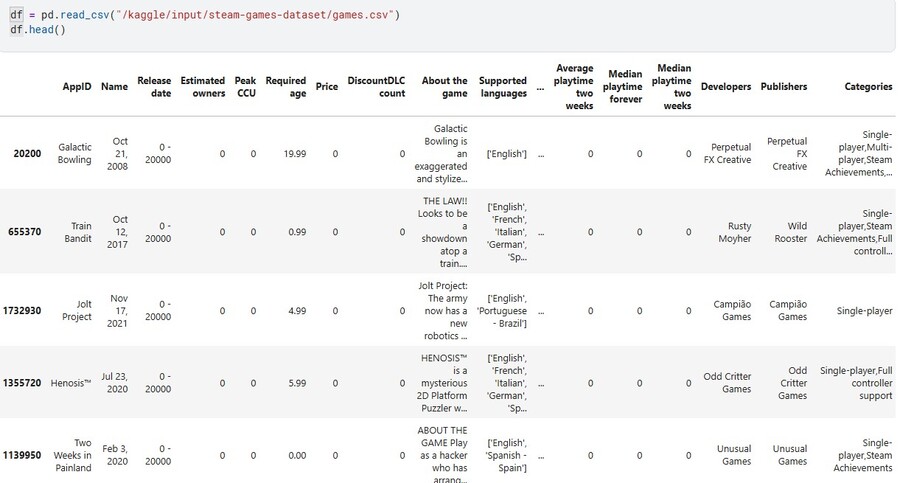Click the Jolt Project army description cell
This screenshot has height=483, width=900.
coord(443,311)
